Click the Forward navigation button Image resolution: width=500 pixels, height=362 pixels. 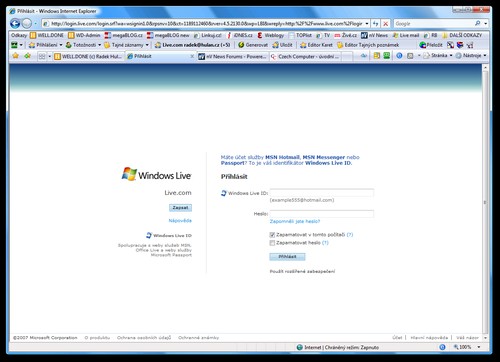click(27, 23)
